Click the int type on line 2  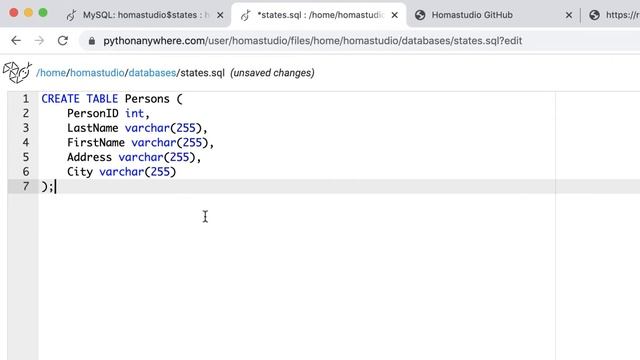135,113
